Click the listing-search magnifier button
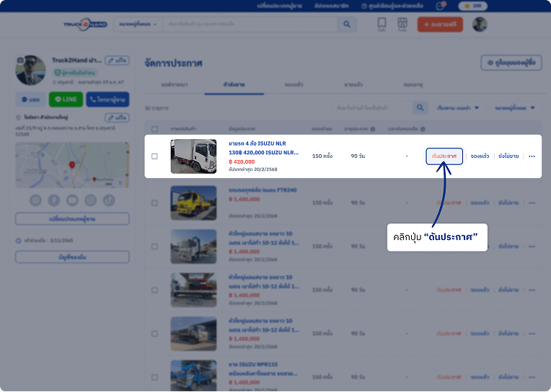Screen dimensions: 551x392 point(420,107)
